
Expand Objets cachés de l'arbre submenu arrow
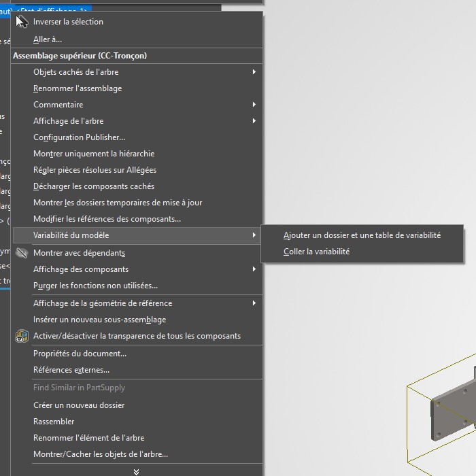(254, 72)
